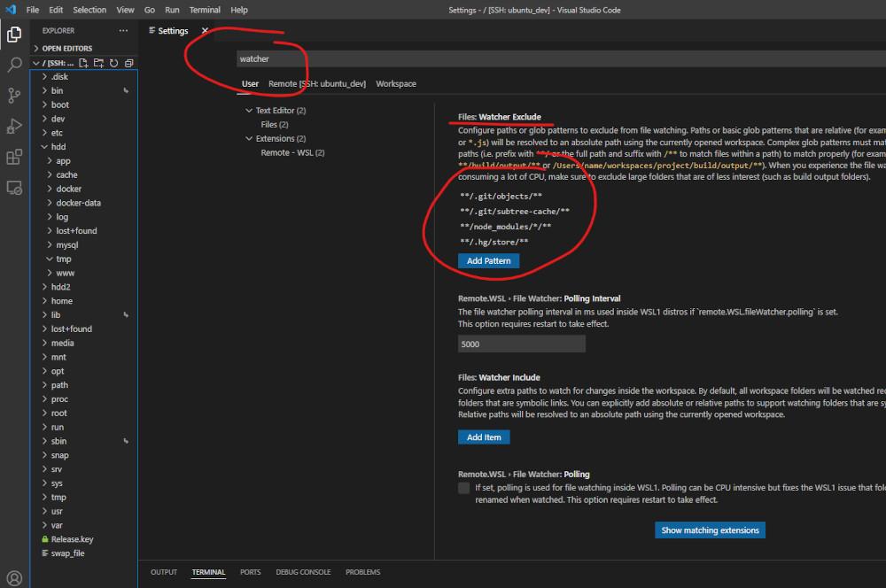Switch to the Debug Console tab
Viewport: 886px width, 588px height.
[303, 572]
